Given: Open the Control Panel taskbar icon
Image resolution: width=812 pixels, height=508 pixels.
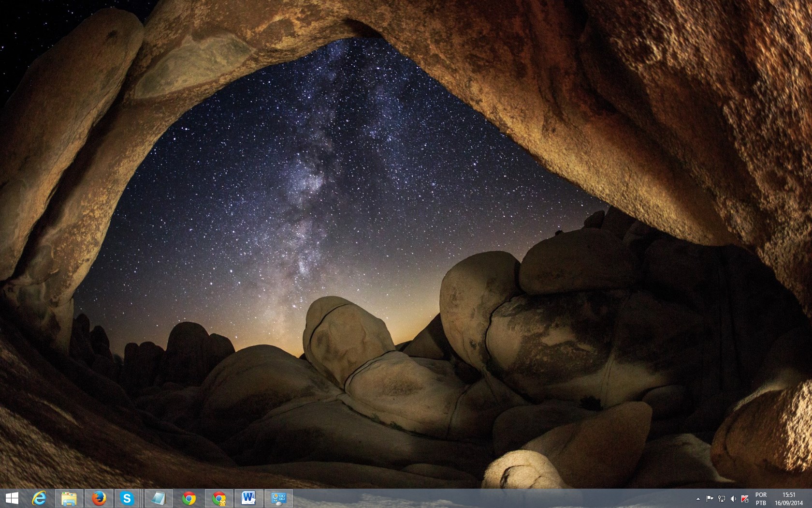Looking at the screenshot, I should (279, 498).
